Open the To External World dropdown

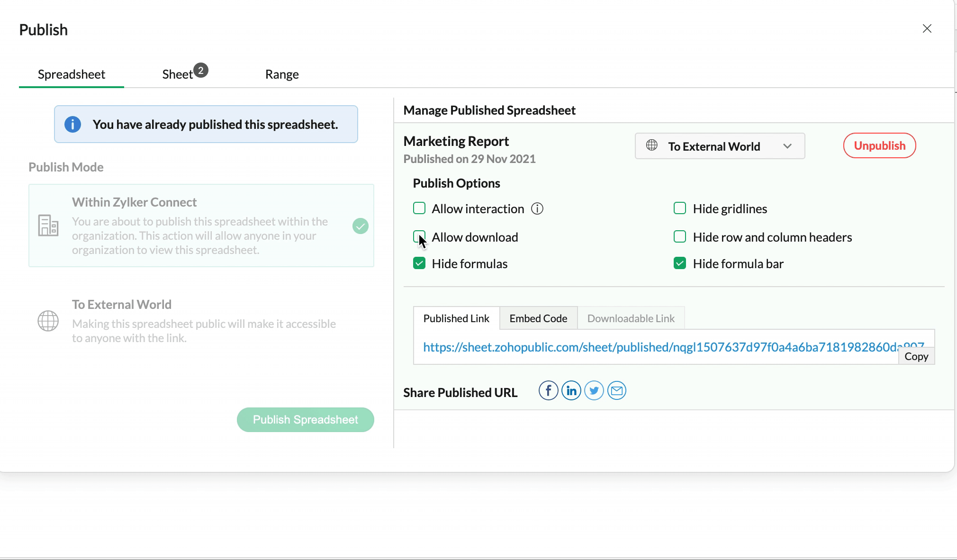(719, 146)
